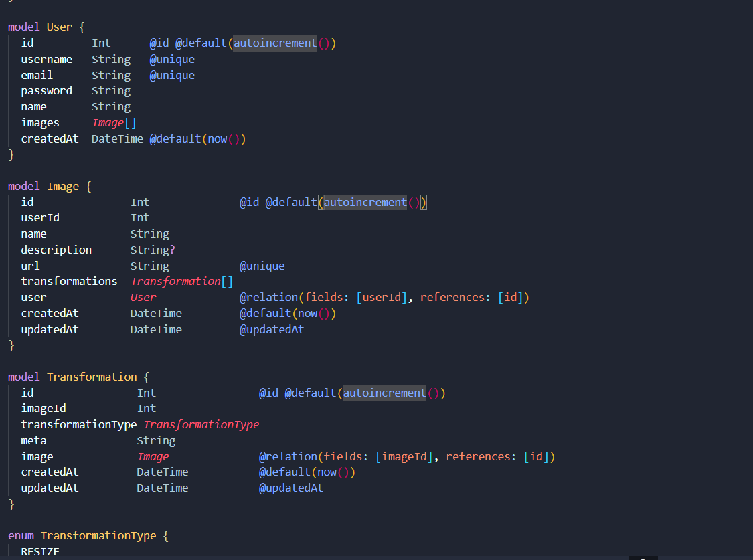Click highlighted 'autoincrement' in the User model
Screen dimensions: 753x560
274,43
